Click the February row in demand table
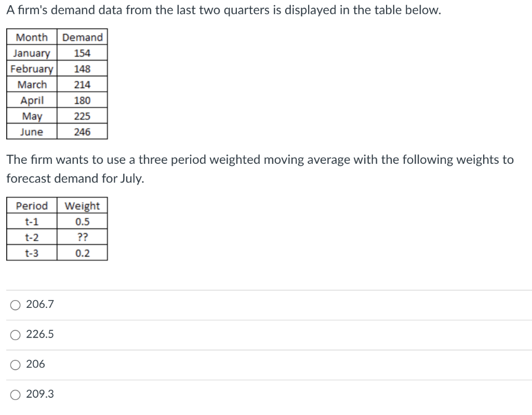This screenshot has height=415, width=532. point(32,68)
